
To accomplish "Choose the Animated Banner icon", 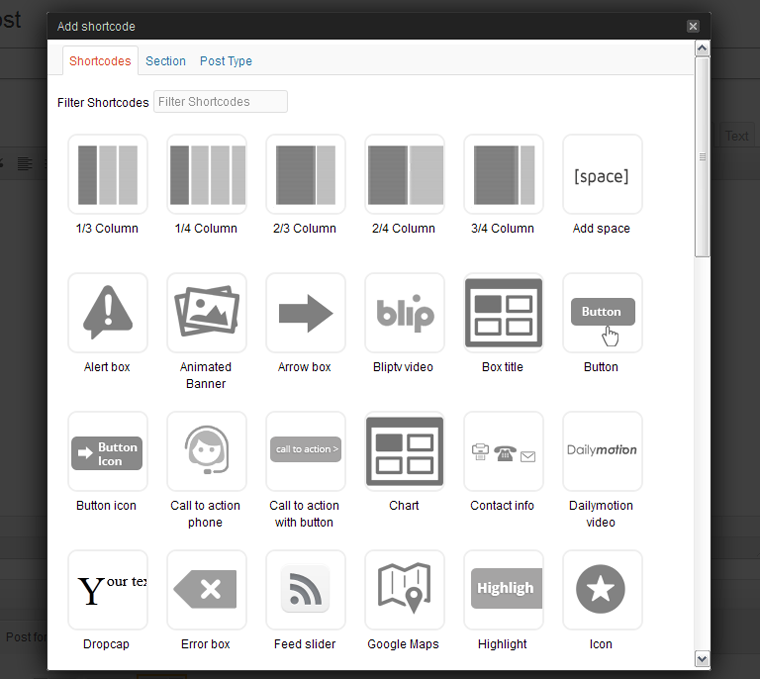I will click(206, 313).
